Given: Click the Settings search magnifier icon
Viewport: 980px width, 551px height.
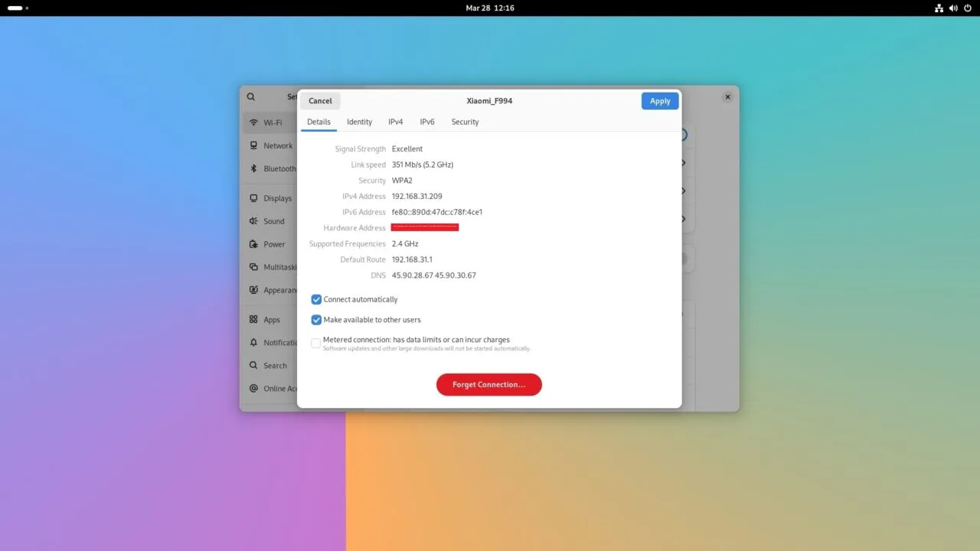Looking at the screenshot, I should (251, 97).
